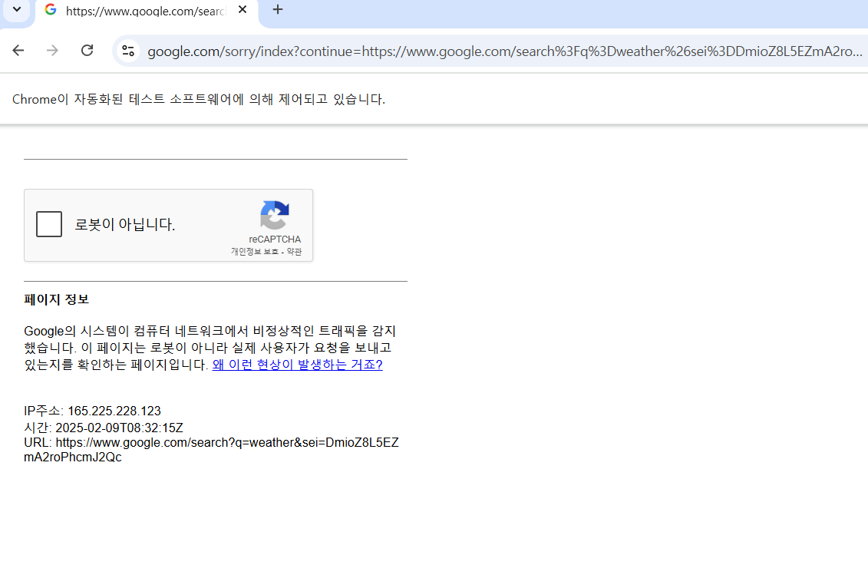Click the IP address 165.225.228.123 text
Viewport: 868px width, 588px height.
114,411
